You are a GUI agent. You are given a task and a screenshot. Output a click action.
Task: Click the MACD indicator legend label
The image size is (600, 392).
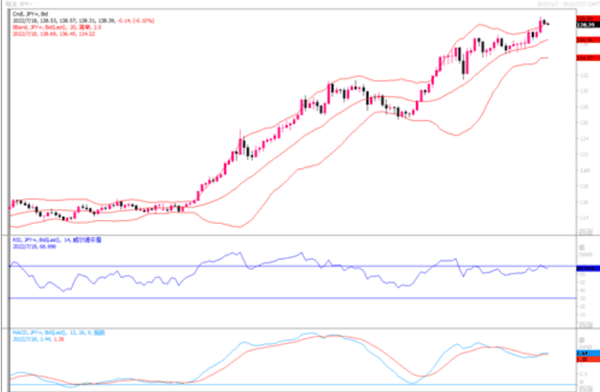(x=59, y=333)
